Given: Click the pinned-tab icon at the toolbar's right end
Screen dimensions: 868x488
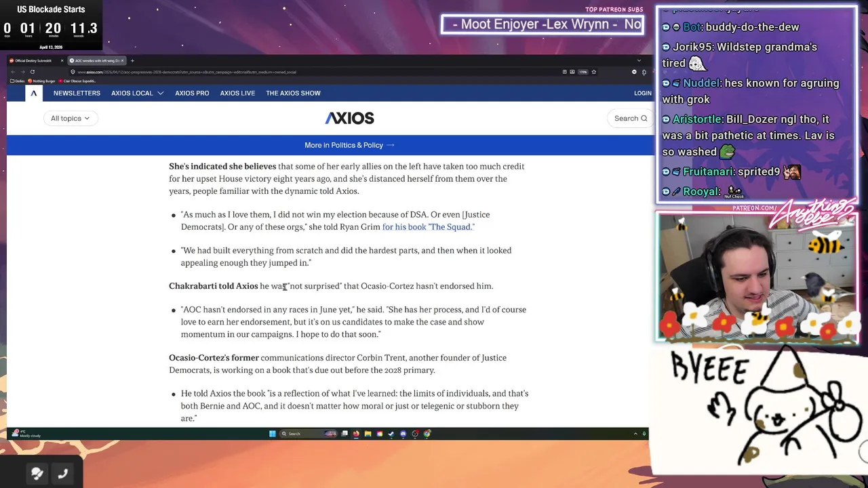Looking at the screenshot, I should (x=644, y=72).
